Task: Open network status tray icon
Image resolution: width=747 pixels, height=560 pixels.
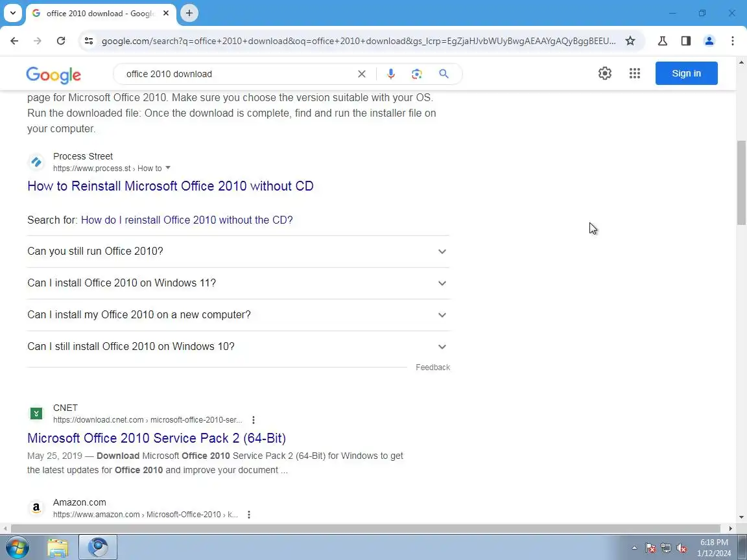Action: pyautogui.click(x=666, y=548)
